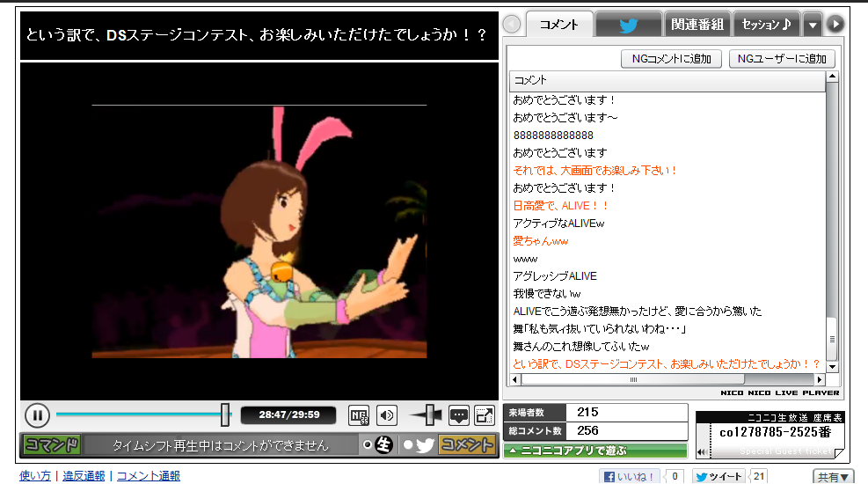Click the volume slider knob
Viewport: 868px width, 484px height.
click(x=430, y=414)
